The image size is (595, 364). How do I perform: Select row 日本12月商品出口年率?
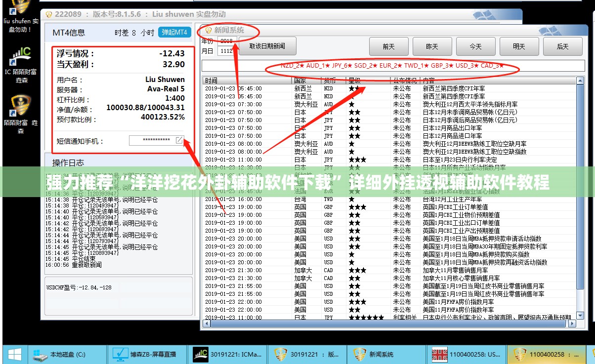click(389, 128)
